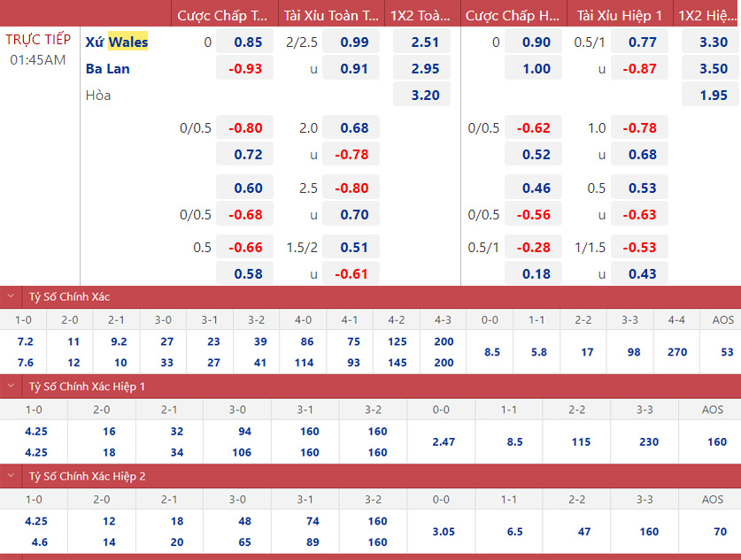Screen dimensions: 741x560
Task: Select the 0.99 over odds for 2/2.5 goals
Action: 354,42
